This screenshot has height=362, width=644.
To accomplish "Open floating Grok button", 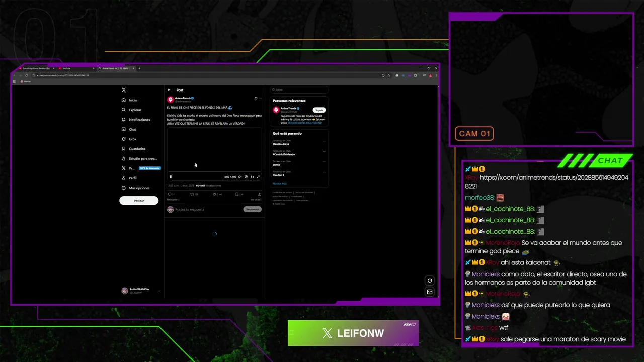I will point(429,281).
